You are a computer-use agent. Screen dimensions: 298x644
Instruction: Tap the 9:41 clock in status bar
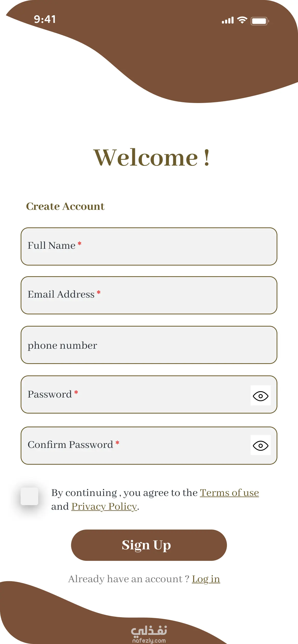point(45,19)
